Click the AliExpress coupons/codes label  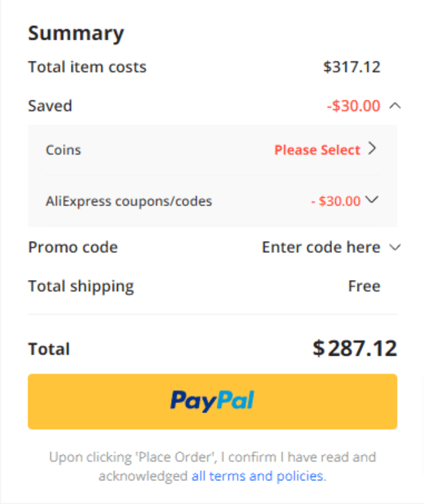click(x=129, y=201)
